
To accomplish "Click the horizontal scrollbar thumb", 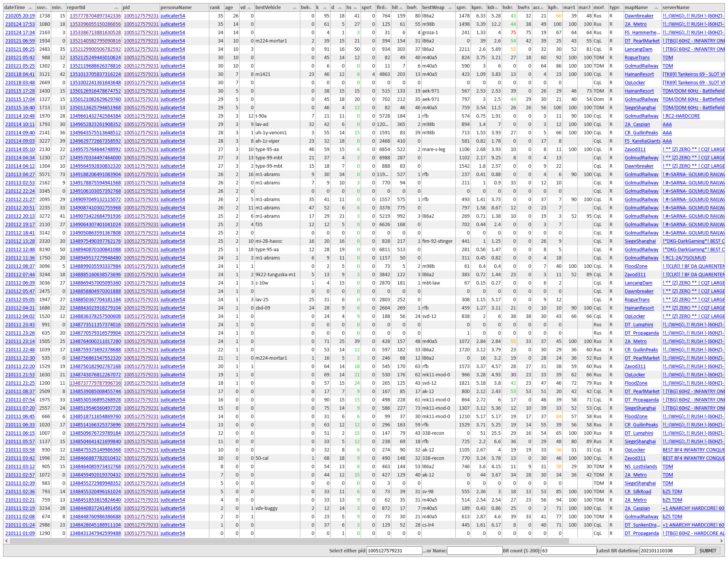I will [289, 541].
